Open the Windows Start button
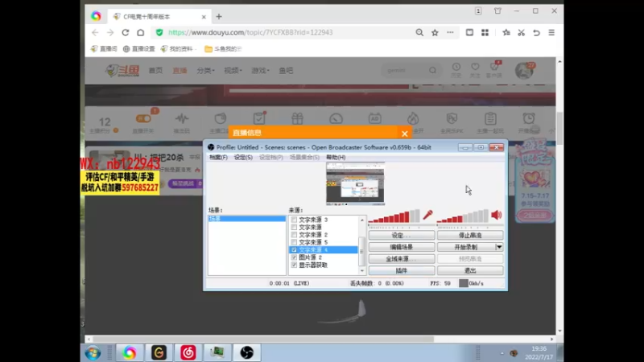 coord(93,353)
